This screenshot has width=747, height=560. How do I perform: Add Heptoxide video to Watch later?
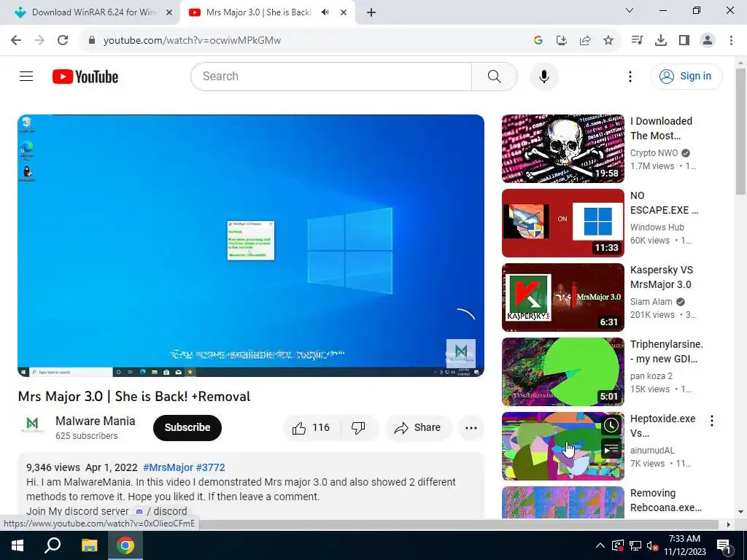pos(611,425)
